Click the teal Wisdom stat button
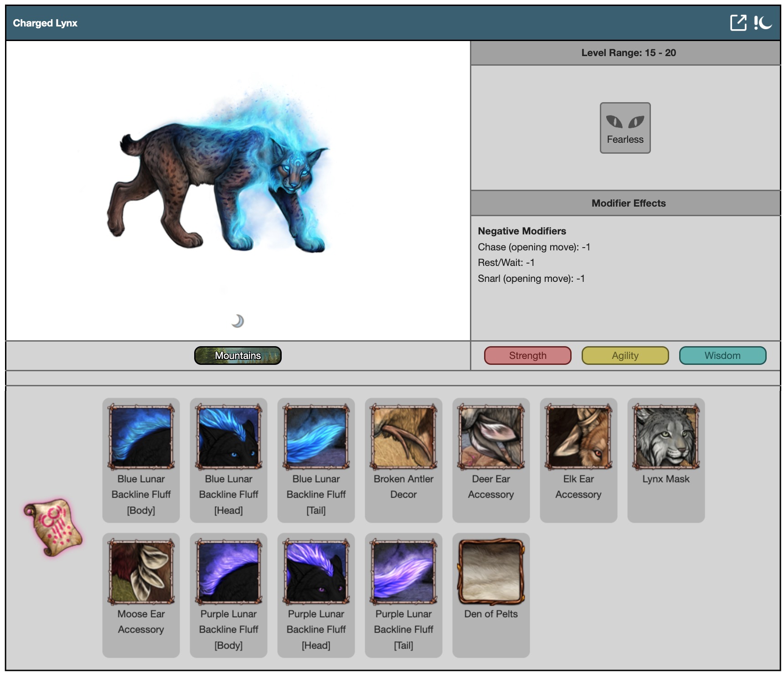The image size is (784, 675). [722, 356]
